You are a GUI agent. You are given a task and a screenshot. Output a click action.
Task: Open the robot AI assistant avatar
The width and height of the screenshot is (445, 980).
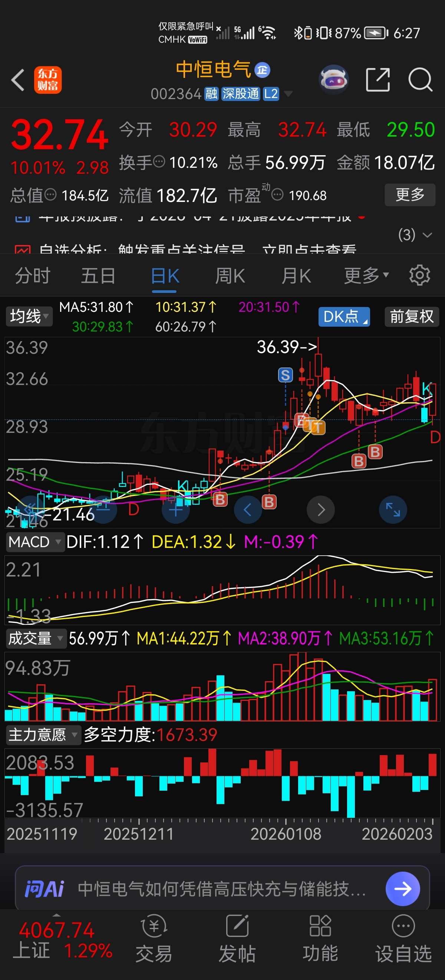pos(333,79)
